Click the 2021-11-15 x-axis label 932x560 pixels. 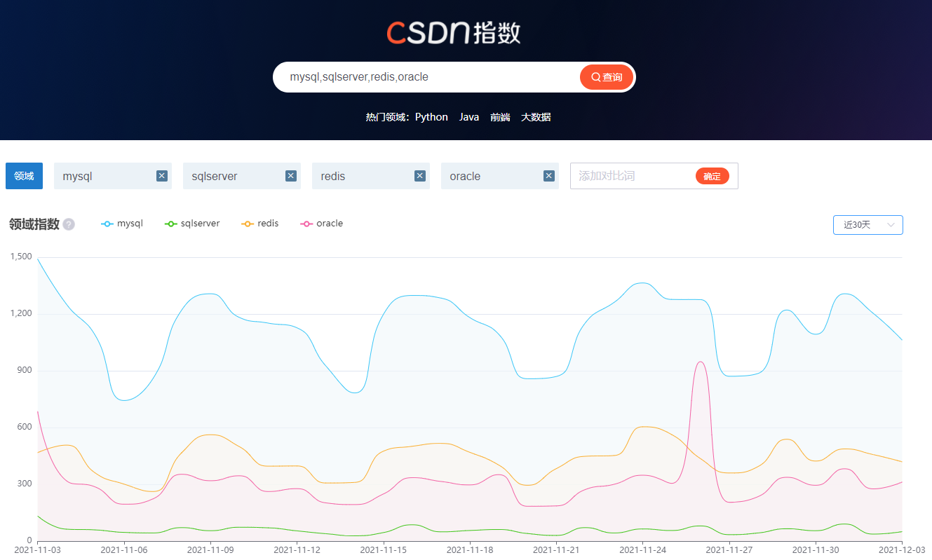383,550
